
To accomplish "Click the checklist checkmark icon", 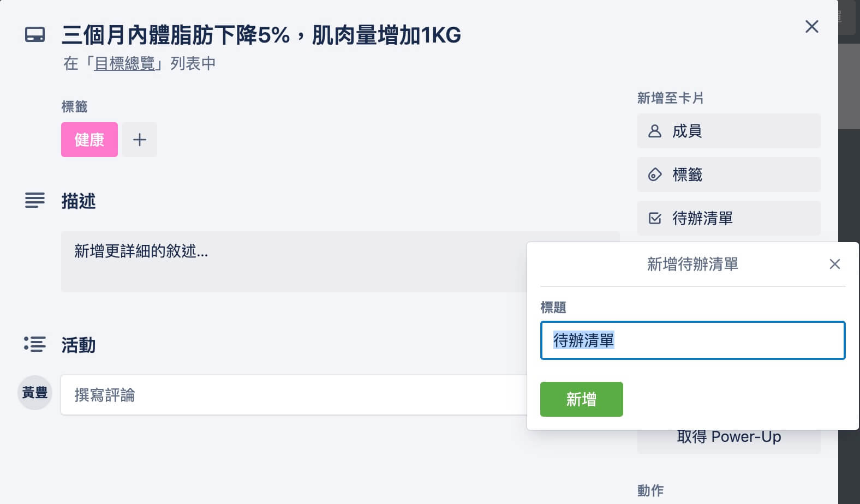I will click(x=655, y=218).
